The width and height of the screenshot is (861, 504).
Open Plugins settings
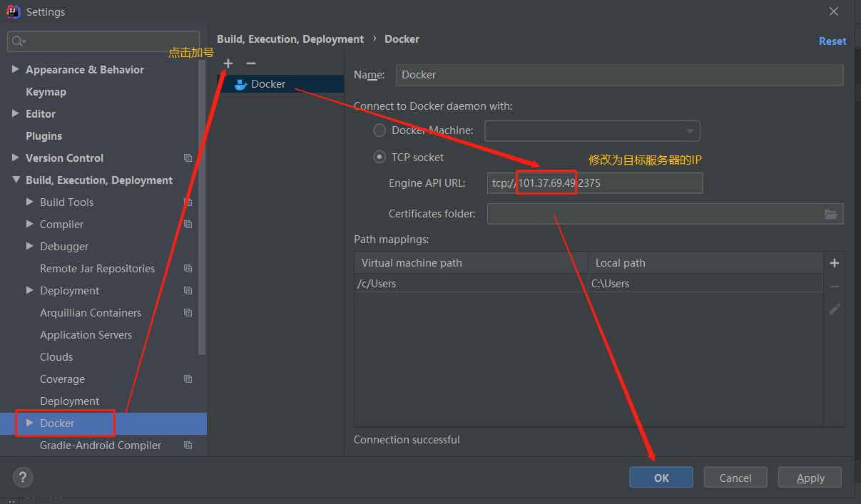[44, 136]
